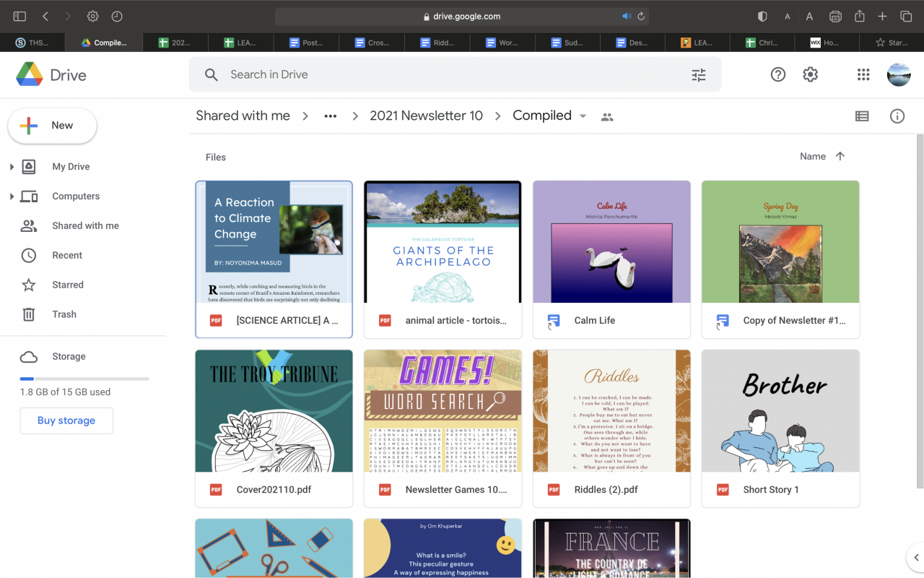Click the Search in Drive field
Image resolution: width=924 pixels, height=578 pixels.
(x=455, y=74)
